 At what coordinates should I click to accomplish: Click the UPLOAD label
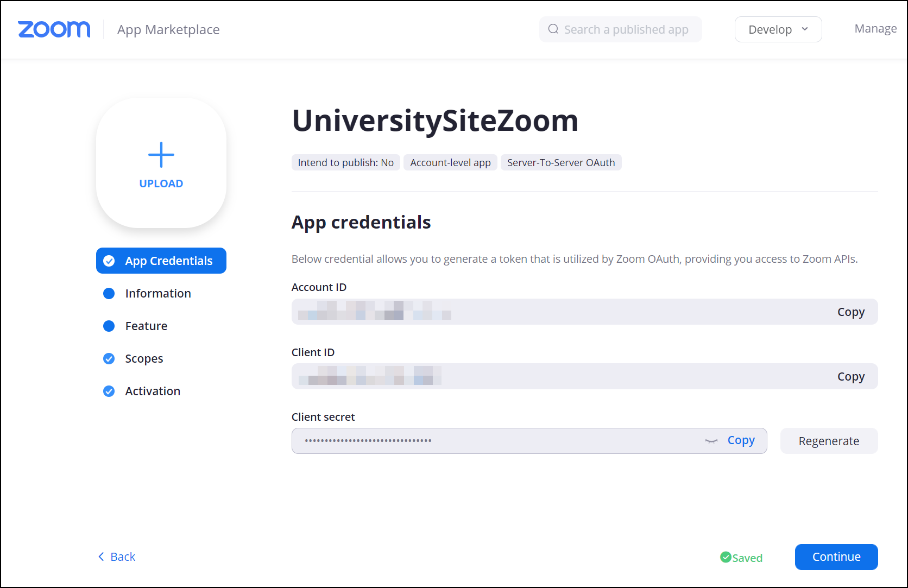point(161,184)
